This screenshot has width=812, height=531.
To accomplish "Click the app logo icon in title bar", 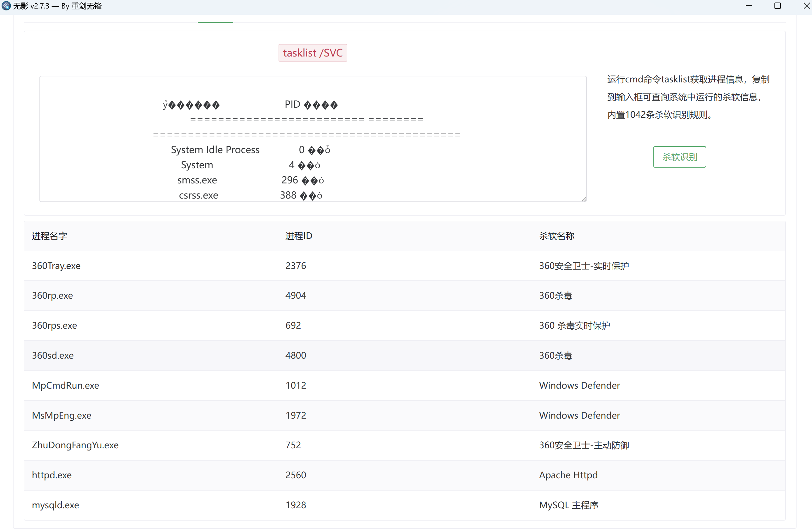I will (6, 6).
